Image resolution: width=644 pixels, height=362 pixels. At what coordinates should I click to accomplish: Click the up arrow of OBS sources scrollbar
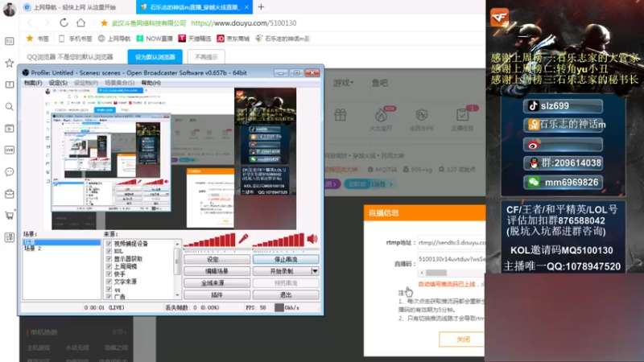(x=177, y=244)
